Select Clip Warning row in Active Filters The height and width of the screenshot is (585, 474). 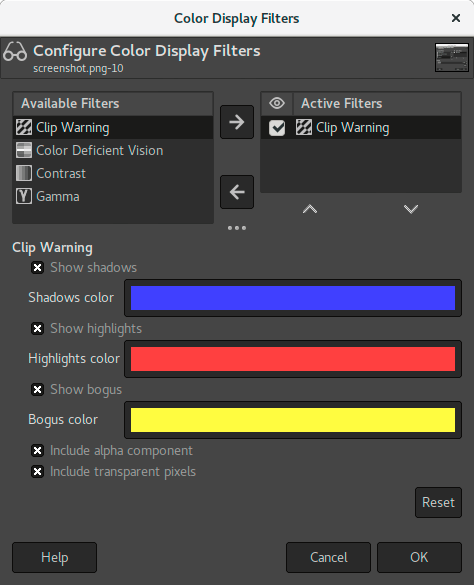[x=361, y=128]
